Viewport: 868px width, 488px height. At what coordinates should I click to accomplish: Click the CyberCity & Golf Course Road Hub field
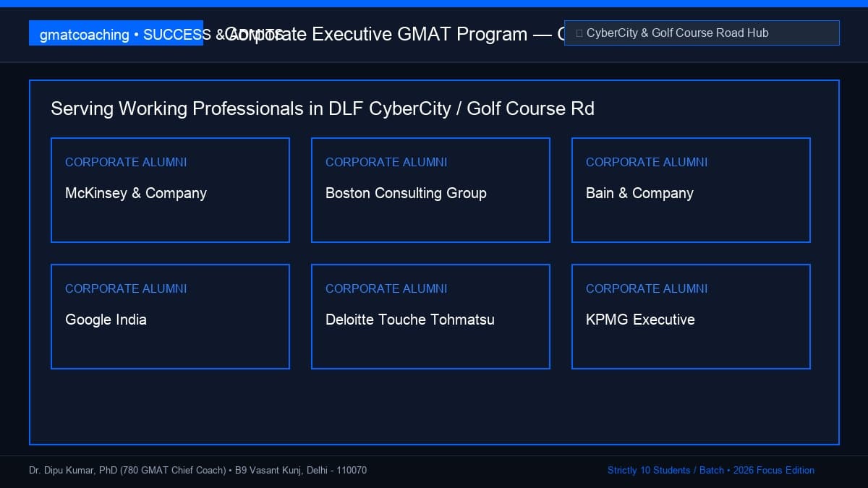click(x=702, y=33)
